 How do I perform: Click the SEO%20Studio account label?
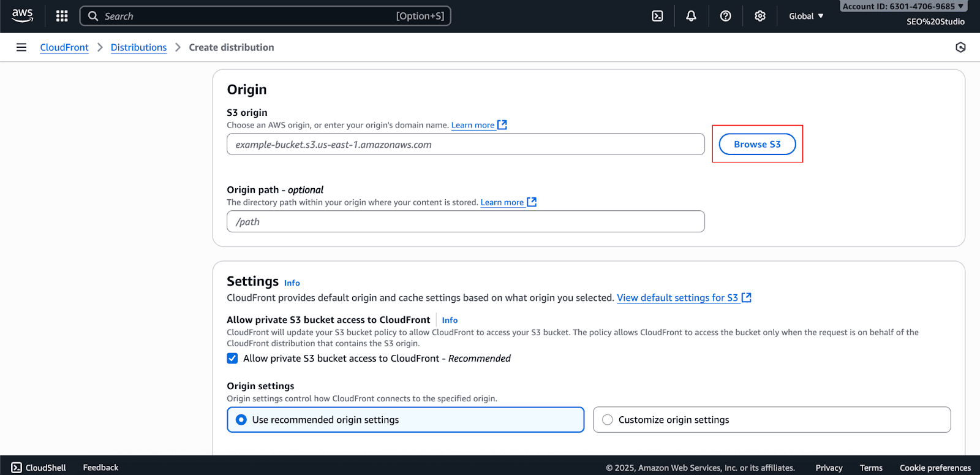pos(935,21)
